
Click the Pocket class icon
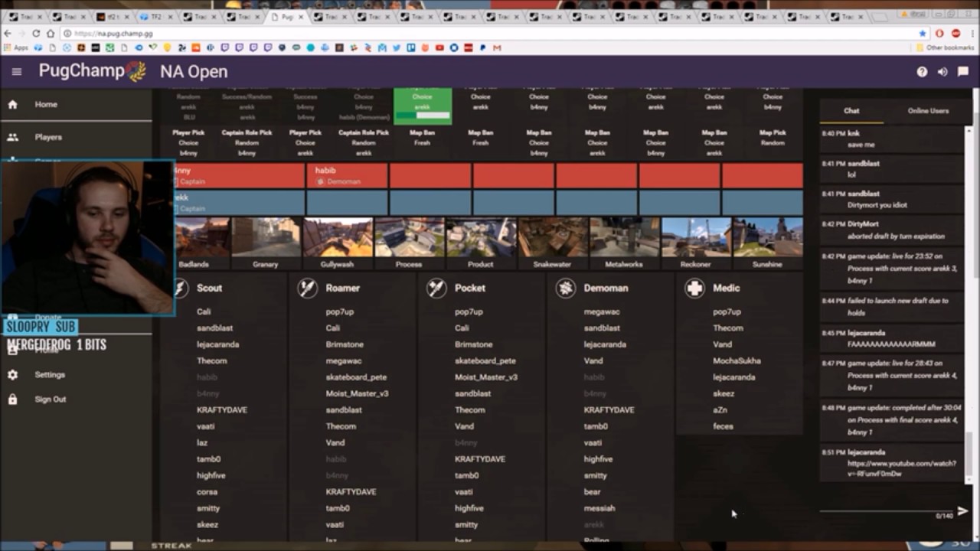click(x=436, y=289)
